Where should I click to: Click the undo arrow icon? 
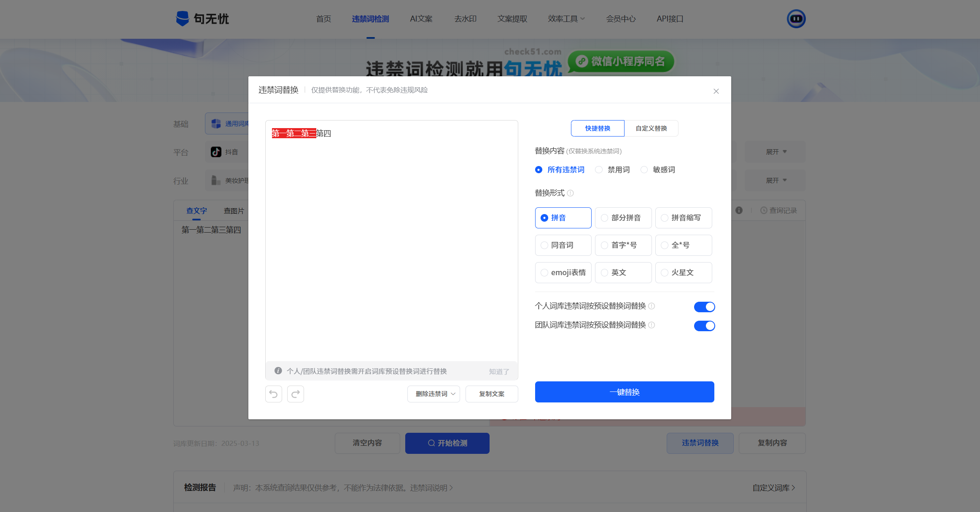[273, 394]
